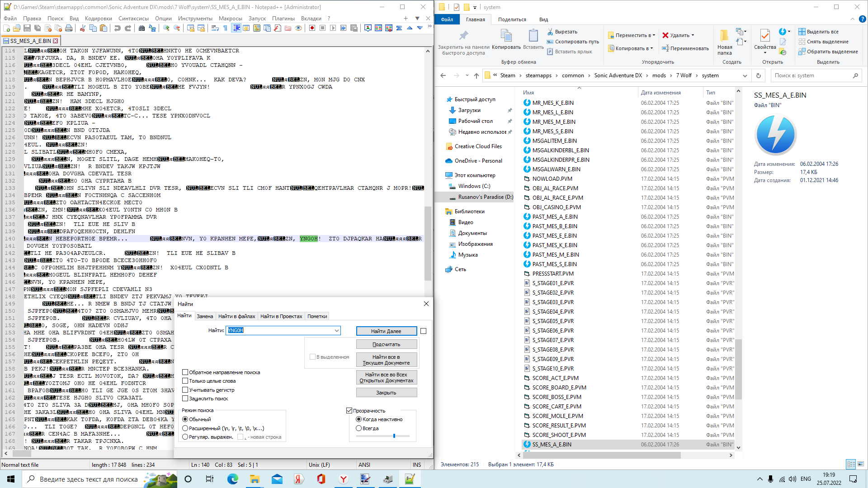The image size is (868, 488).
Task: Click the Undo arrow in toolbar
Action: pyautogui.click(x=118, y=28)
